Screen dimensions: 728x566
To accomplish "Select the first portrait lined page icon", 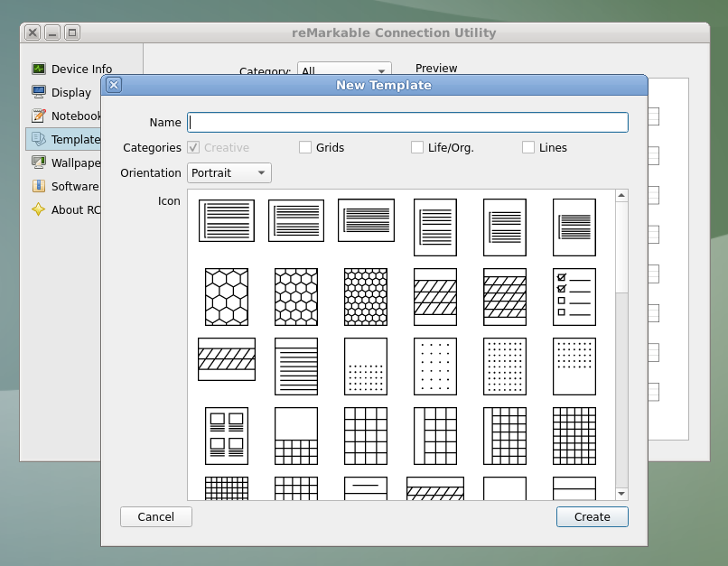I will click(x=435, y=227).
